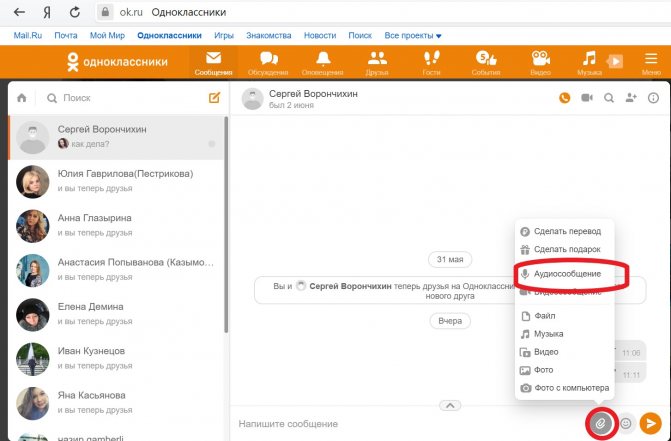Send message with orange arrow button
The height and width of the screenshot is (441, 671).
click(650, 423)
